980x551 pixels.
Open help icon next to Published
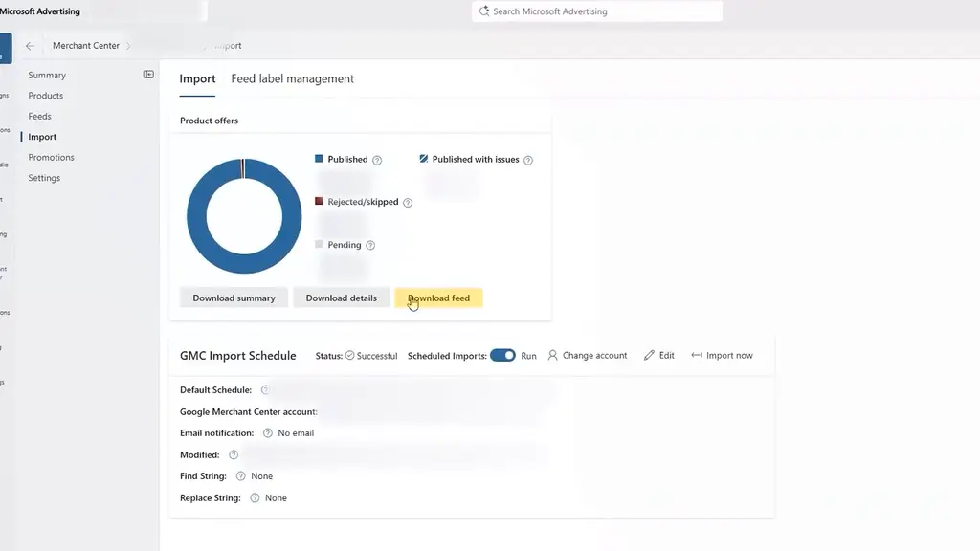tap(377, 160)
